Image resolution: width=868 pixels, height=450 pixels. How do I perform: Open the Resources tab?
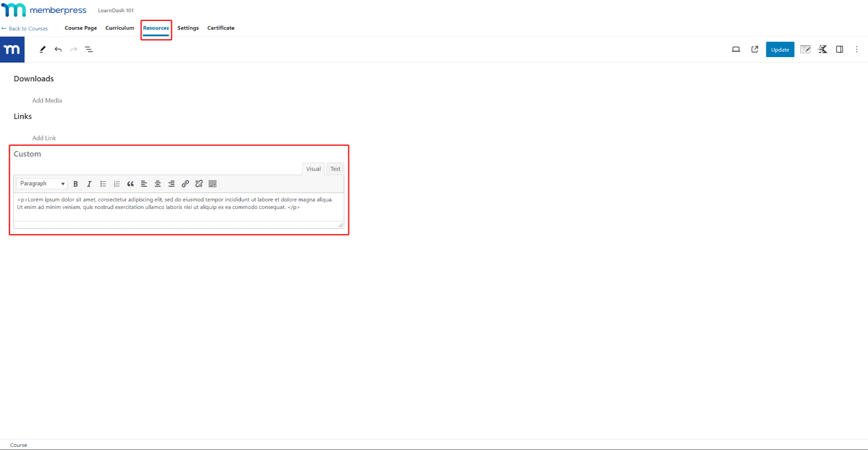click(x=156, y=28)
